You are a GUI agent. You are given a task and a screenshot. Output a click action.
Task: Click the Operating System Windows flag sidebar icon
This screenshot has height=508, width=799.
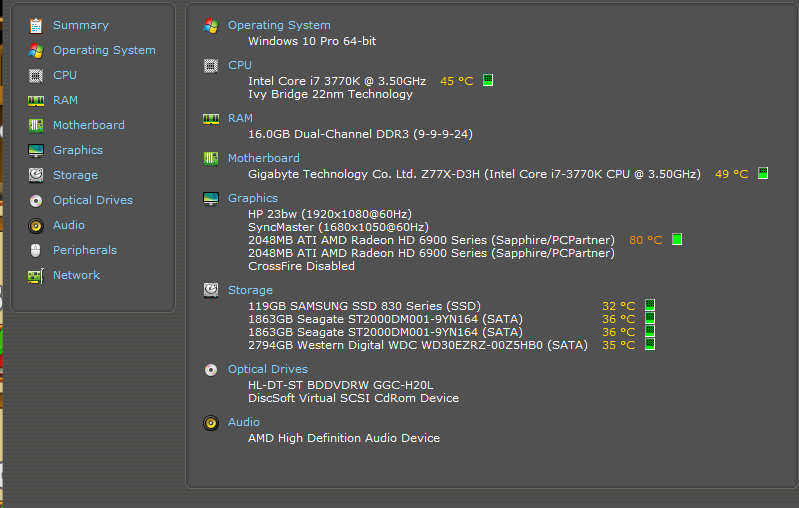pos(36,50)
